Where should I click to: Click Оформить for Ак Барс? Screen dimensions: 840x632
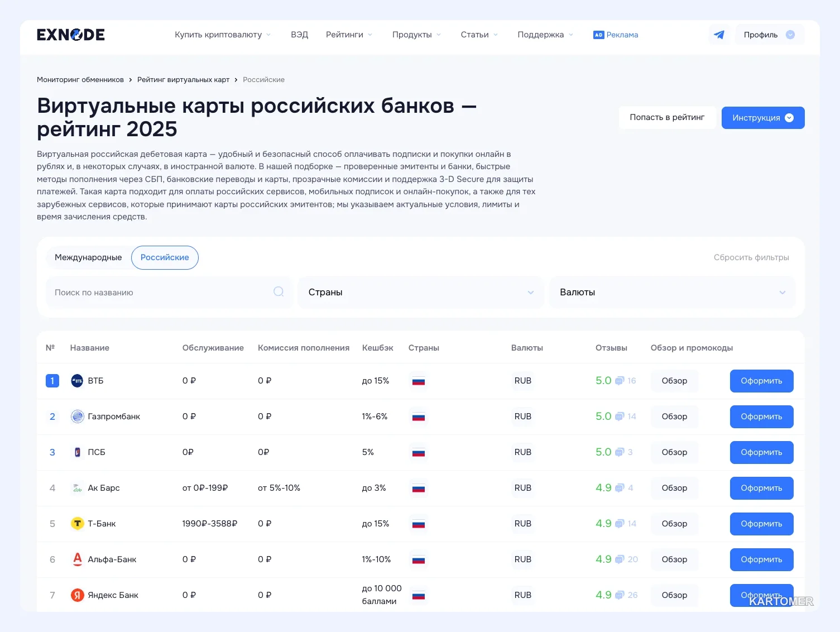click(761, 488)
